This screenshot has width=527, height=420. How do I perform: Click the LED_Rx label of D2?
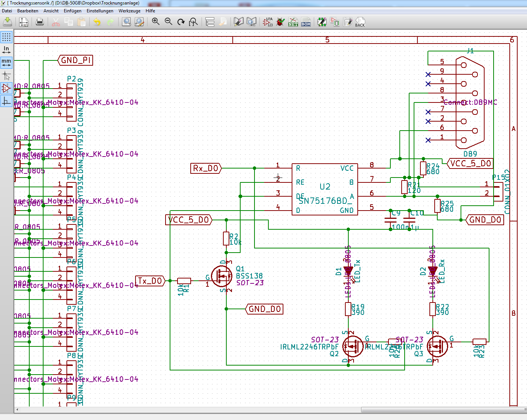tap(442, 271)
